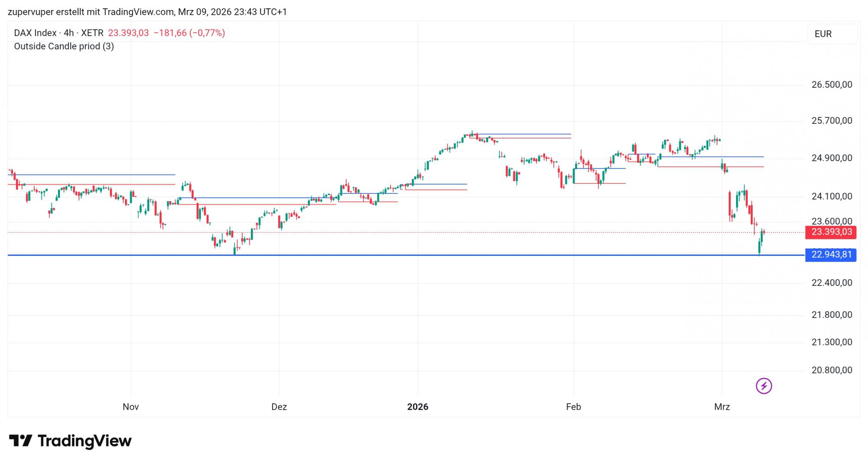The width and height of the screenshot is (868, 464).
Task: Select the Outside Candle priod indicator label
Action: coord(64,46)
